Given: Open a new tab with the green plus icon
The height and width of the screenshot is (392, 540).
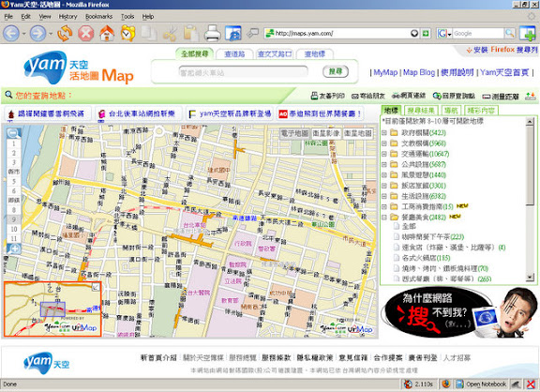Looking at the screenshot, I should click(528, 34).
